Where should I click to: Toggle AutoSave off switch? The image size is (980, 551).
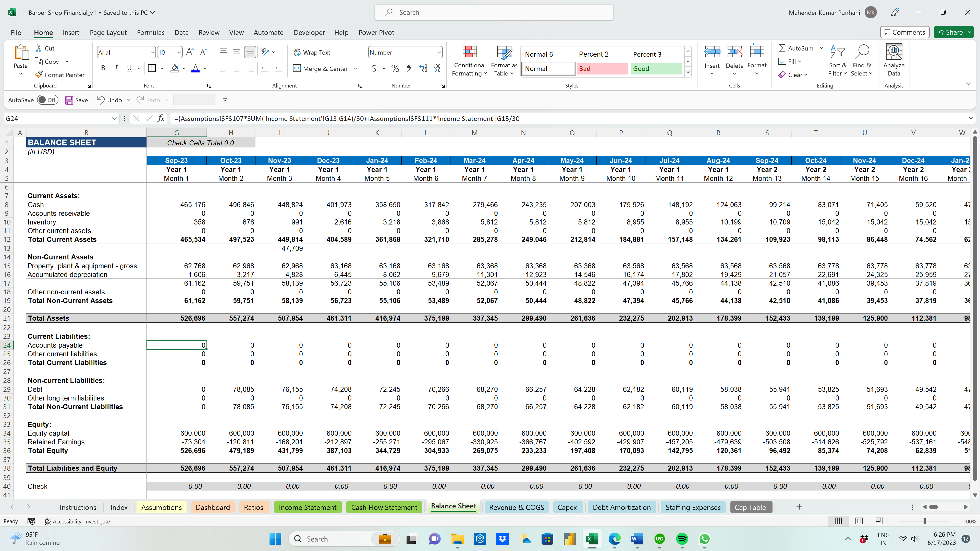tap(48, 100)
